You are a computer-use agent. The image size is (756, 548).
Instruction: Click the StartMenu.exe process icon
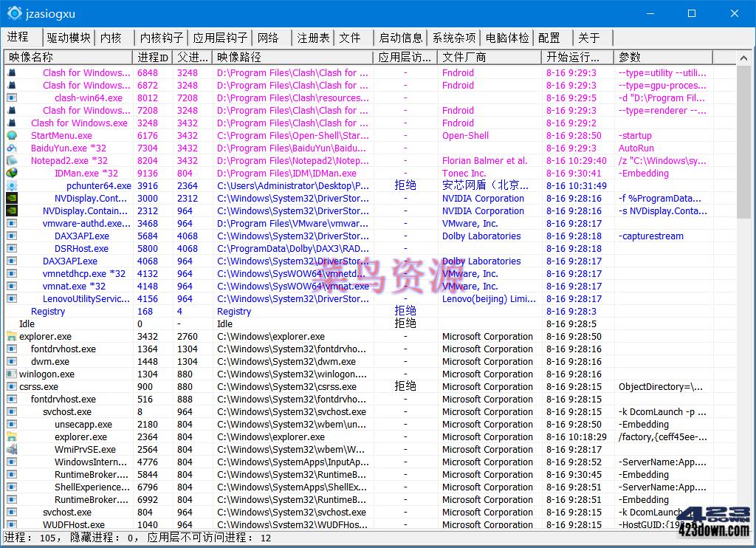point(10,135)
